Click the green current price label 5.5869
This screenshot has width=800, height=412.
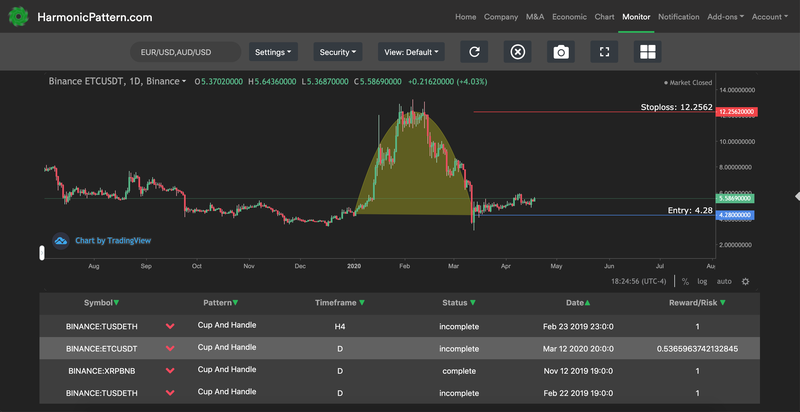735,198
